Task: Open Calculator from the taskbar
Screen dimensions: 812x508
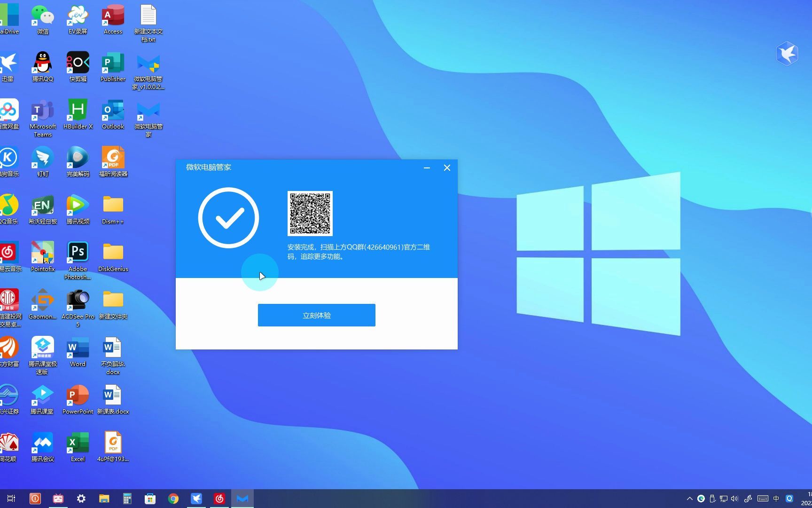Action: [127, 499]
